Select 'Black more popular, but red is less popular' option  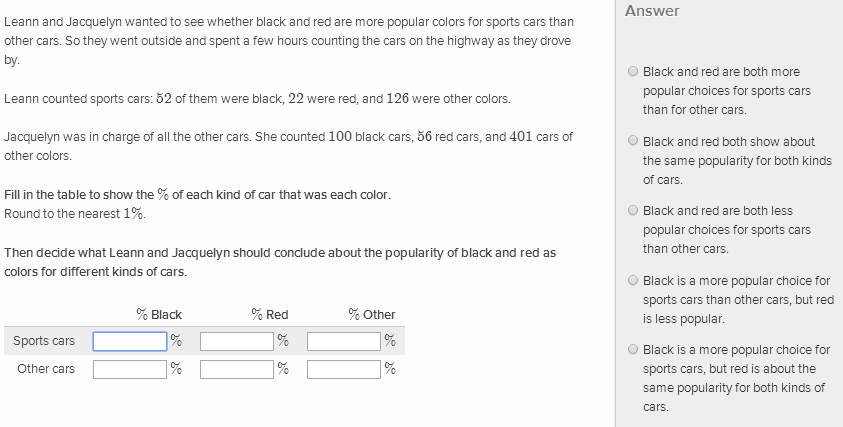coord(633,281)
